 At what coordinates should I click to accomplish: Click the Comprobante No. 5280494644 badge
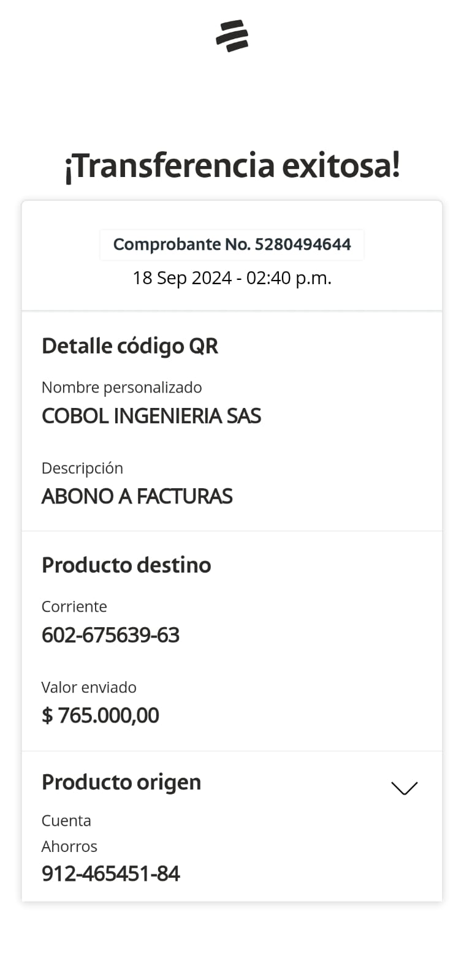[232, 244]
